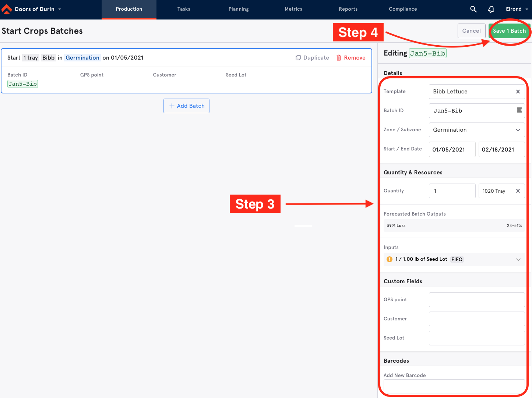Click the Batch ID input field
This screenshot has height=398, width=532.
(477, 111)
